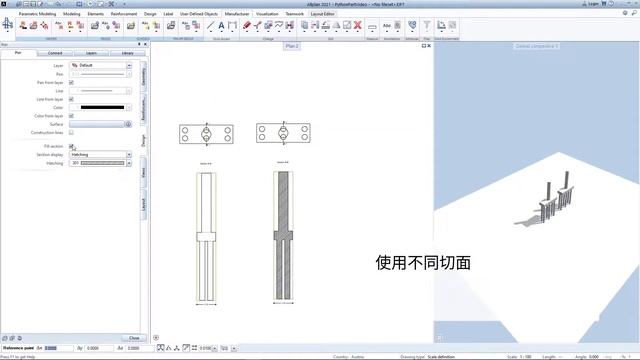Enable Construction lines checkbox
Screen dimensions: 640x360
[x=71, y=133]
